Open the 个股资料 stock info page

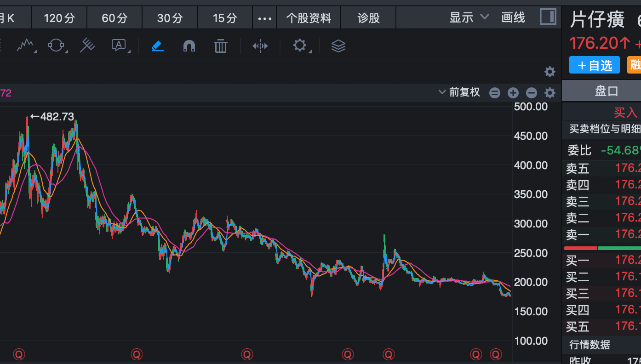(x=309, y=18)
